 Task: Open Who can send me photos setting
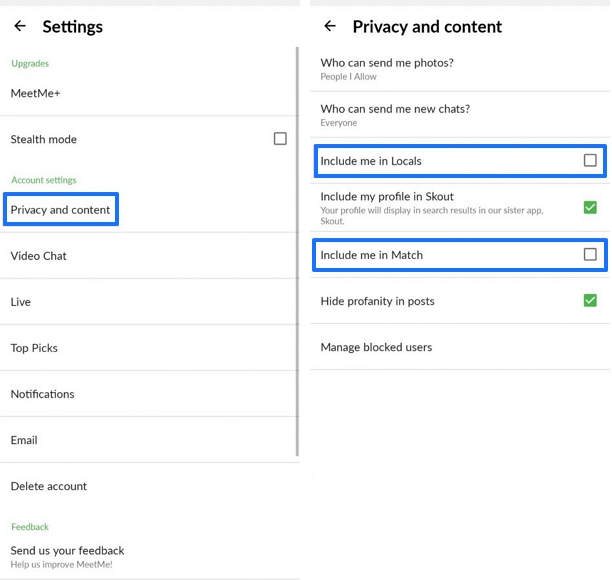pyautogui.click(x=460, y=69)
